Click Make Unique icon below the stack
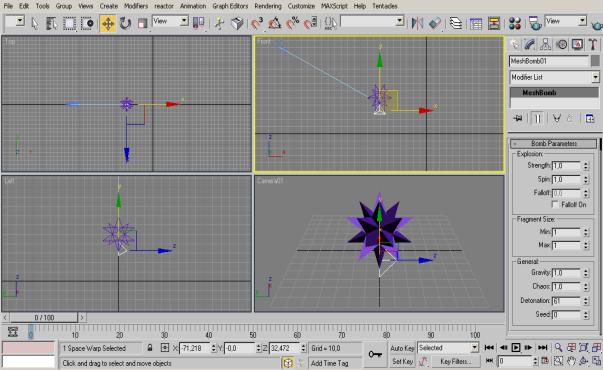 556,118
